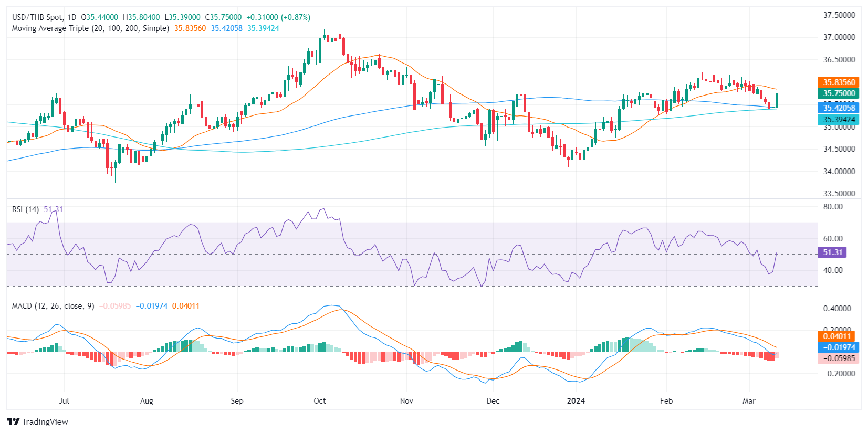Select the cyan 35.39424 moving average tag
The height and width of the screenshot is (433, 868).
[x=839, y=120]
